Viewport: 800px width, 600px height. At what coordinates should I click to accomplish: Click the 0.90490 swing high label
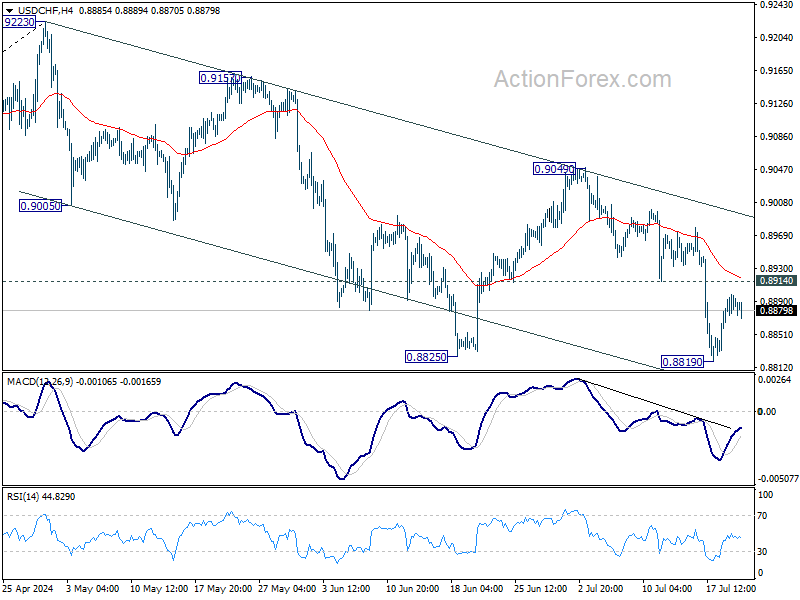pos(554,168)
